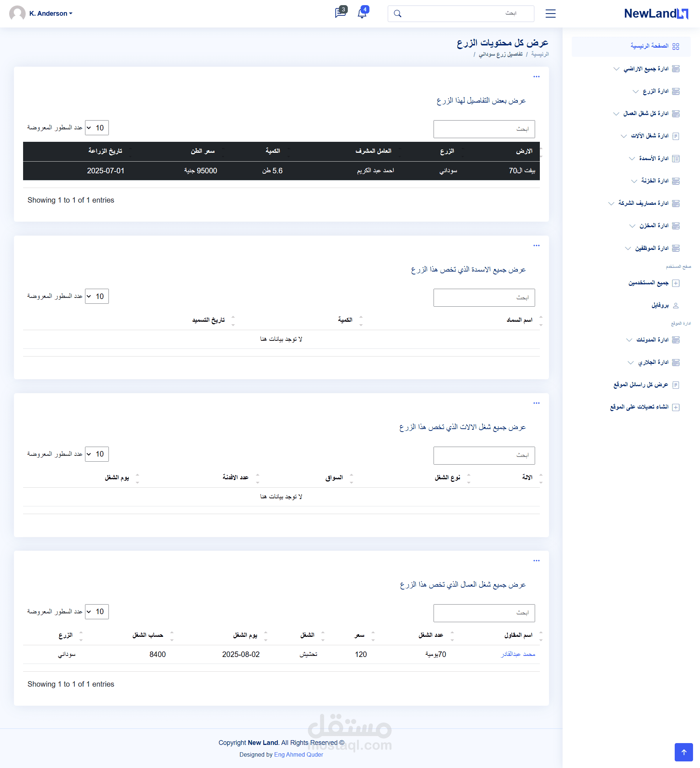Open rows-per-page dropdown in workers work card

[97, 612]
